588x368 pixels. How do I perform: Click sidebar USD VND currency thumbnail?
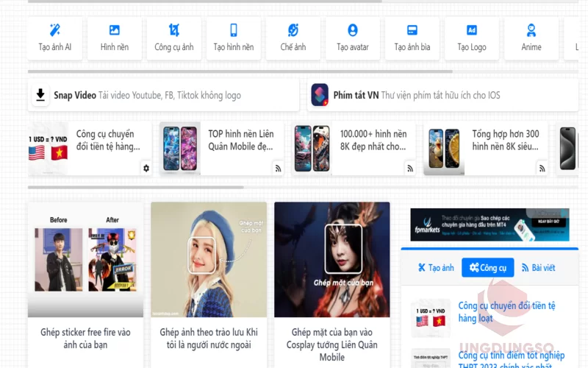431,318
